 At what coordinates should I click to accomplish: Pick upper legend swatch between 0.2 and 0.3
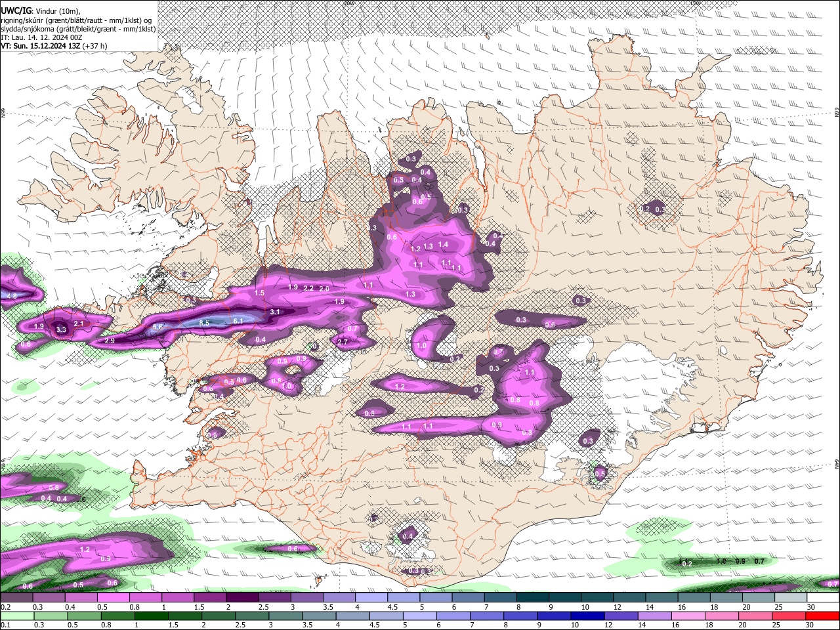(x=16, y=598)
